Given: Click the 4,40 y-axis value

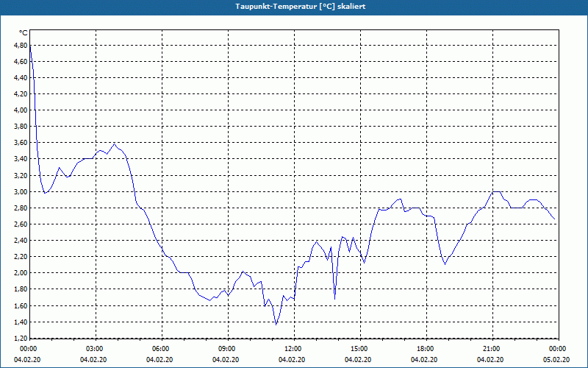Looking at the screenshot, I should 21,78.
